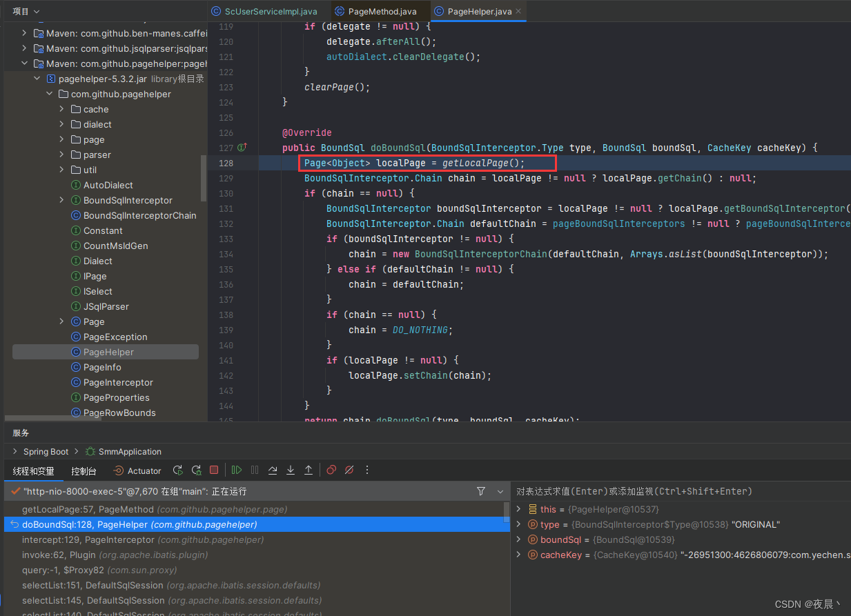Select SmmApplication in the services panel
Image resolution: width=851 pixels, height=616 pixels.
pos(124,452)
